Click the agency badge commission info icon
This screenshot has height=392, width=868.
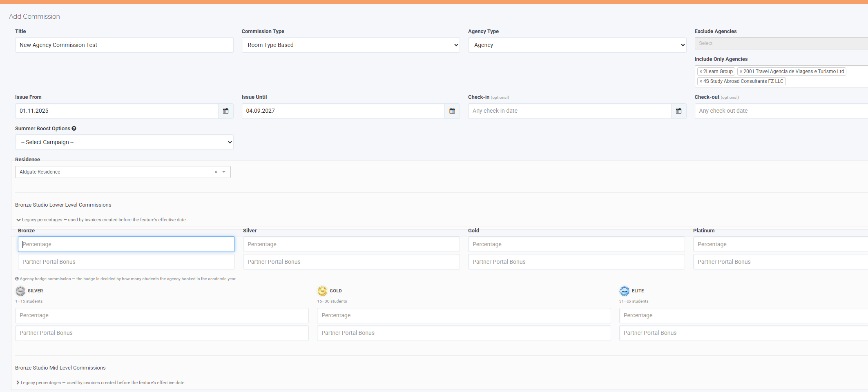tap(17, 279)
